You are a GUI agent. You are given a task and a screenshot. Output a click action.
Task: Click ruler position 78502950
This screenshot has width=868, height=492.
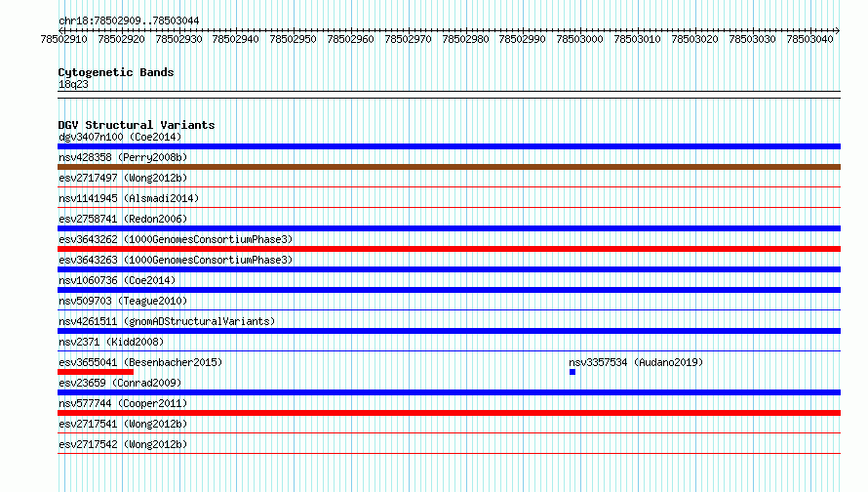pyautogui.click(x=293, y=39)
